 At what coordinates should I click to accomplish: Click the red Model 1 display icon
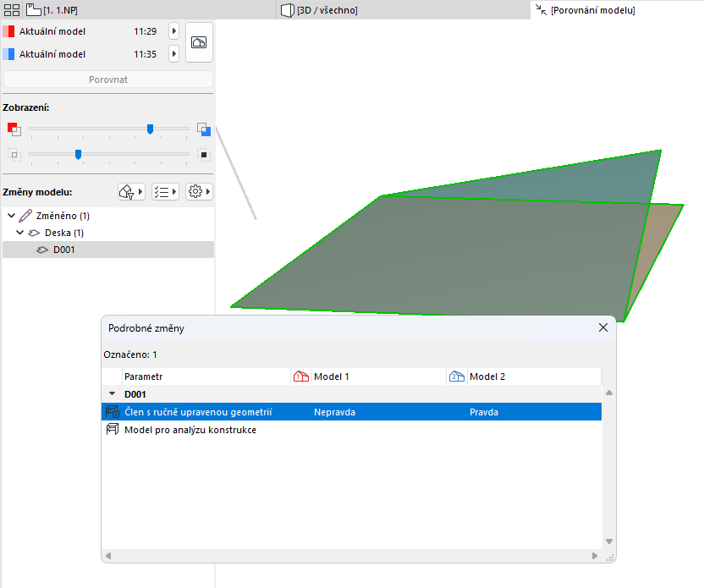tap(14, 129)
